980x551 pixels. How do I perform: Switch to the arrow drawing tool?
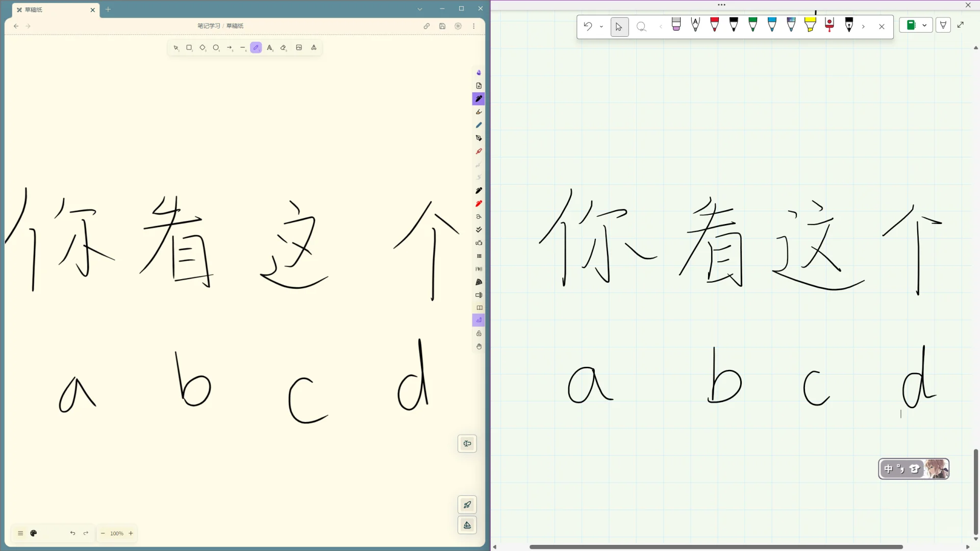[x=230, y=47]
